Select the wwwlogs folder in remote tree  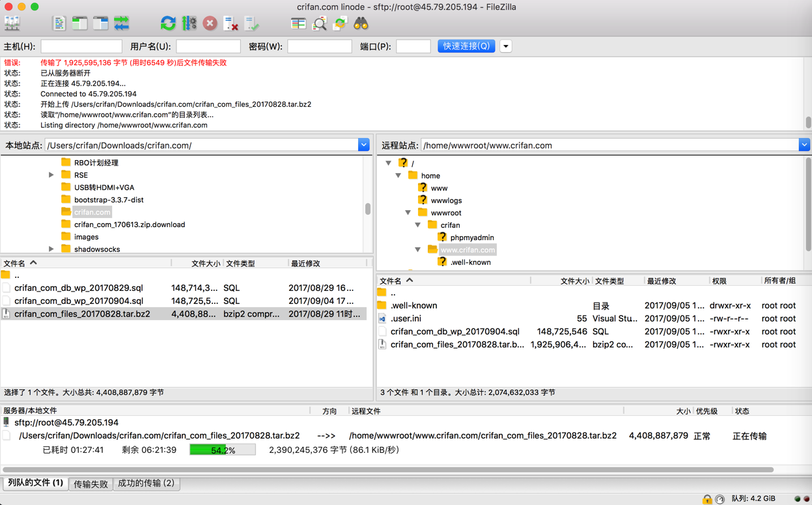446,200
